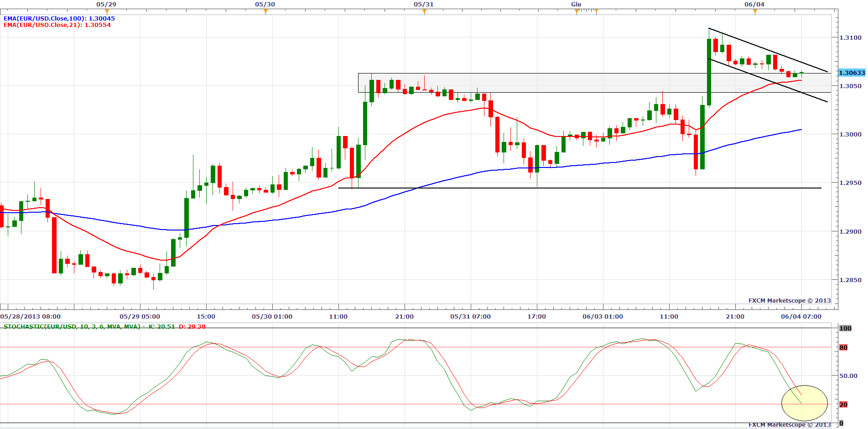
Task: Click the FXCM Marketscope watermark in price chart
Action: [789, 300]
